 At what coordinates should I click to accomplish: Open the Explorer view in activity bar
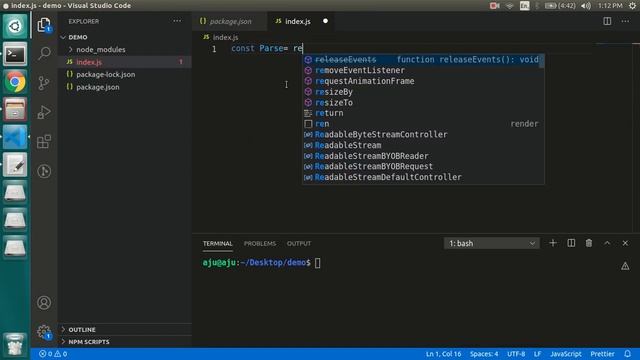tap(44, 25)
